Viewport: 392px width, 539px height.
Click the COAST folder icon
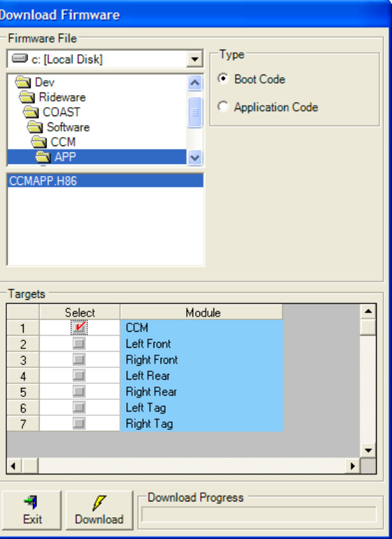point(31,112)
